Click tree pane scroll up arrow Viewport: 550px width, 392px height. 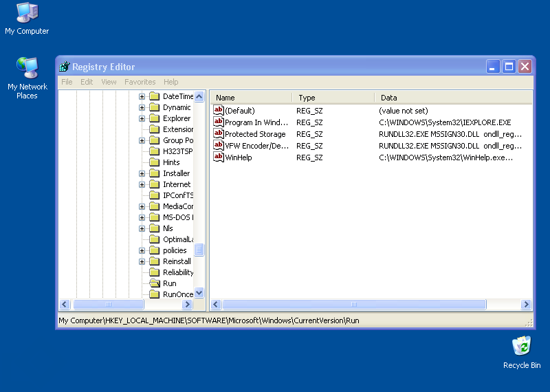(199, 96)
